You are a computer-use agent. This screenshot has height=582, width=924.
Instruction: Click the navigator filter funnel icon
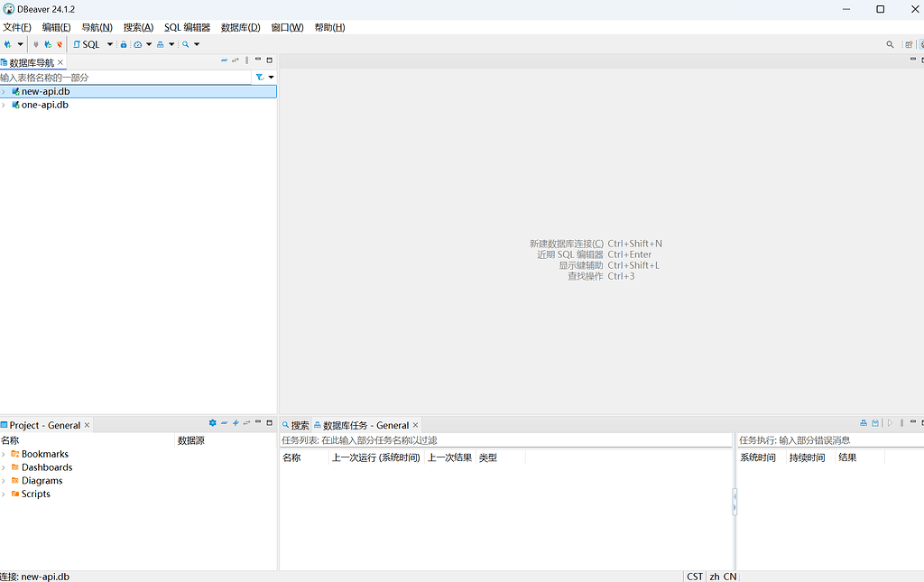pos(259,78)
